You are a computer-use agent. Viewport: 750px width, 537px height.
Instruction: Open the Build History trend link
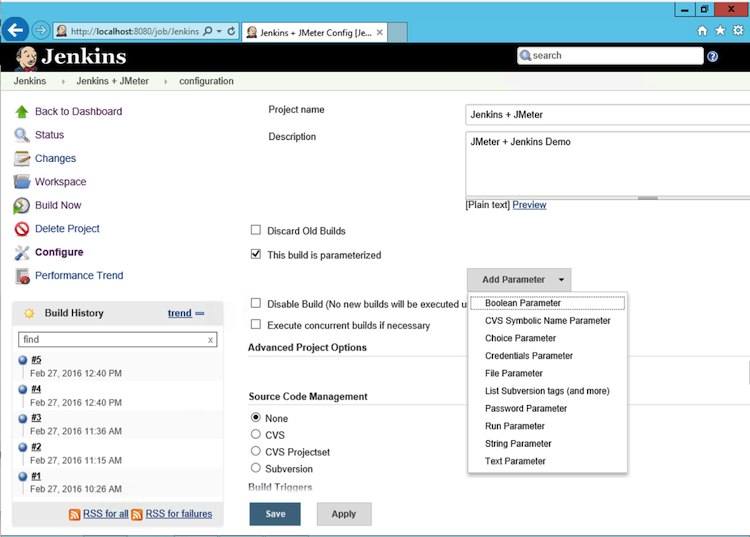[x=180, y=313]
